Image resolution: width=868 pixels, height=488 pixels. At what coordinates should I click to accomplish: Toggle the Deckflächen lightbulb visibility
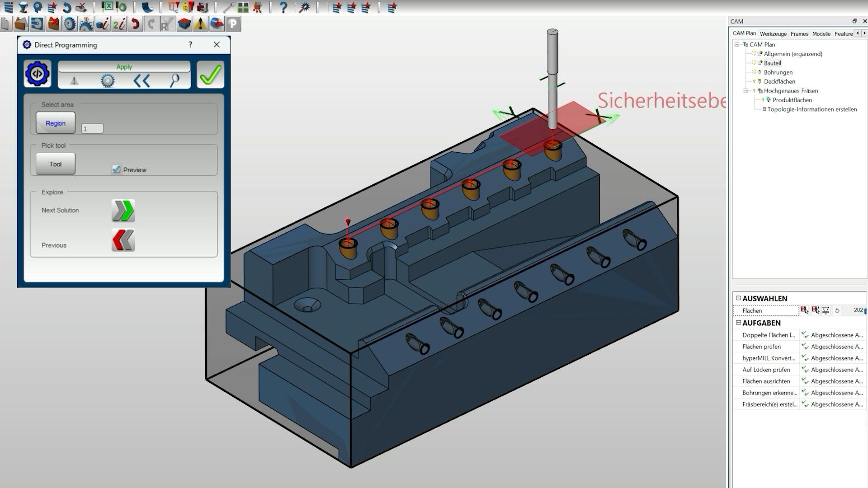pyautogui.click(x=754, y=81)
